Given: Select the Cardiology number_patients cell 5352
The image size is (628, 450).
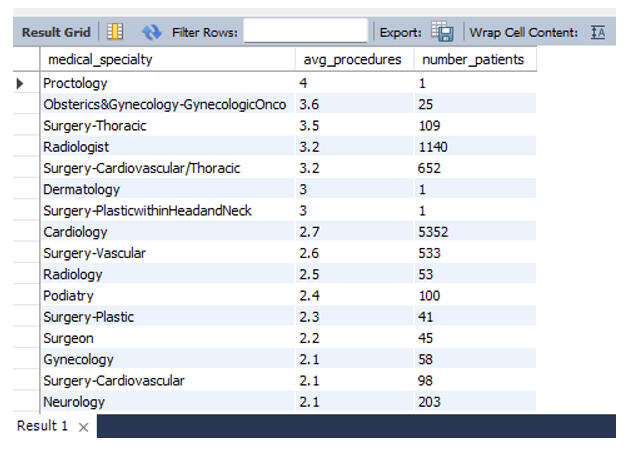Looking at the screenshot, I should click(x=473, y=232).
